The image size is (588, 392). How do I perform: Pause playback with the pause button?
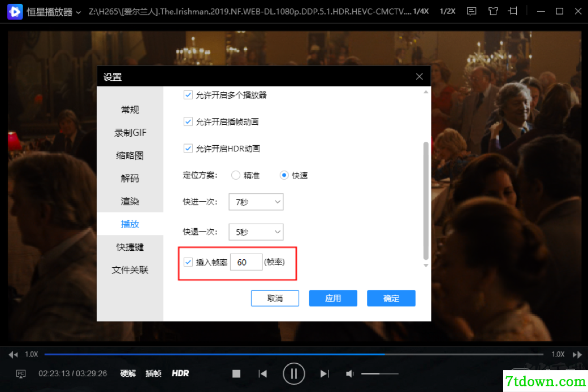[x=293, y=373]
